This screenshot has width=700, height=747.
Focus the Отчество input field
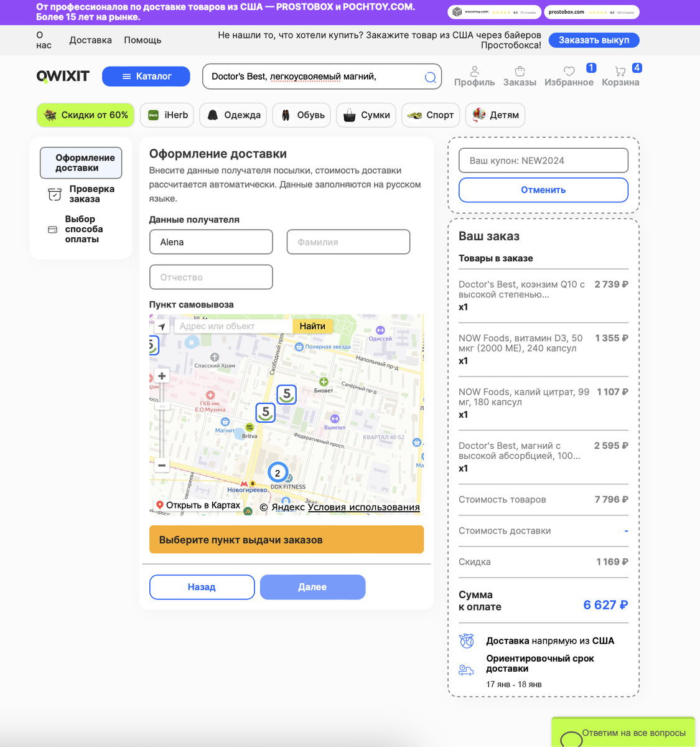(211, 277)
